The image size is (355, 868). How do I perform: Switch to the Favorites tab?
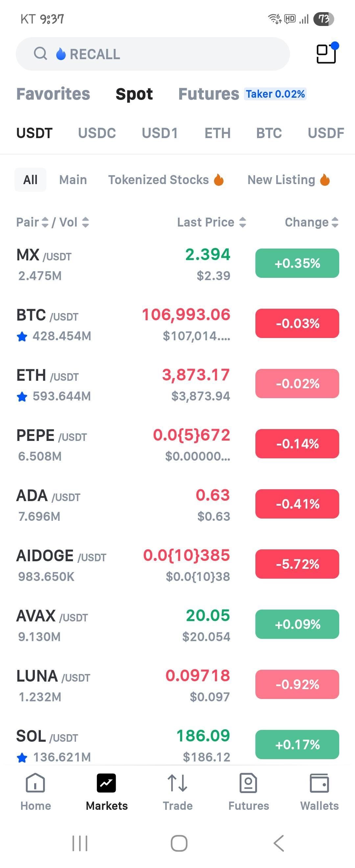tap(53, 94)
